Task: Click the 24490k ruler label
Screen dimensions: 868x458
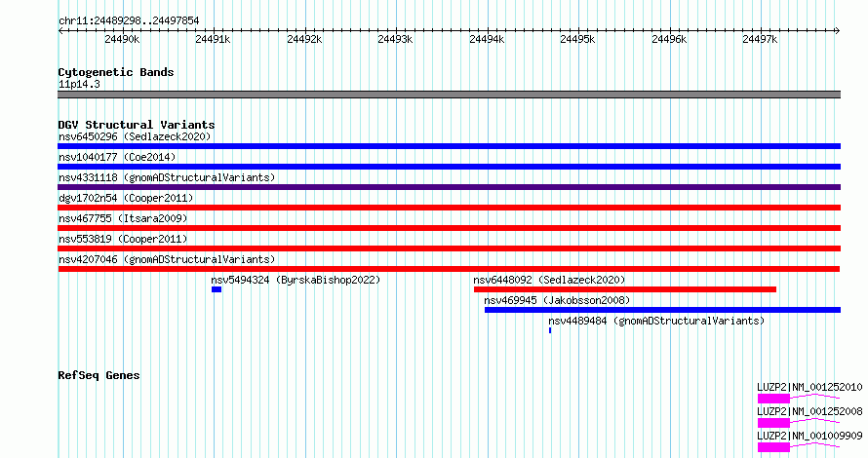Action: 122,39
